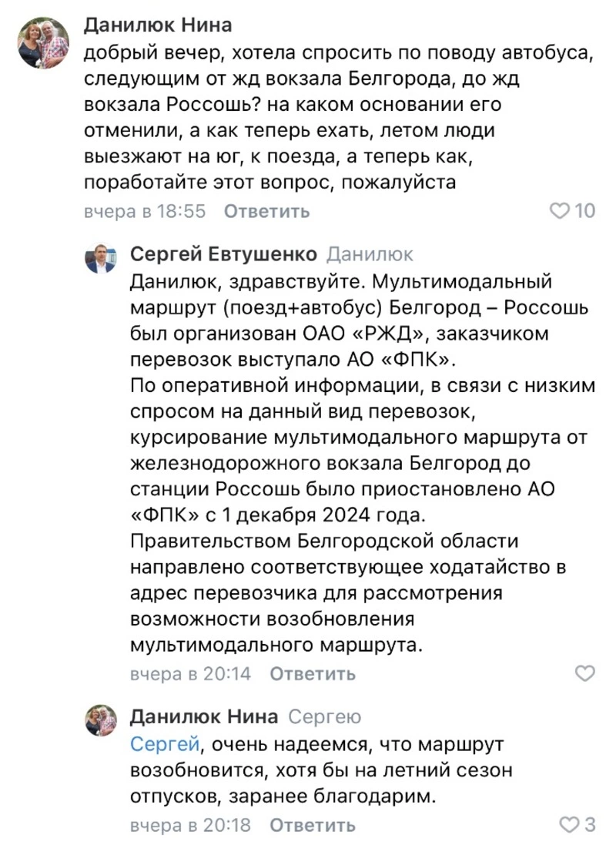Reply to the comment posted at 18:55
Image resolution: width=616 pixels, height=845 pixels.
click(266, 211)
